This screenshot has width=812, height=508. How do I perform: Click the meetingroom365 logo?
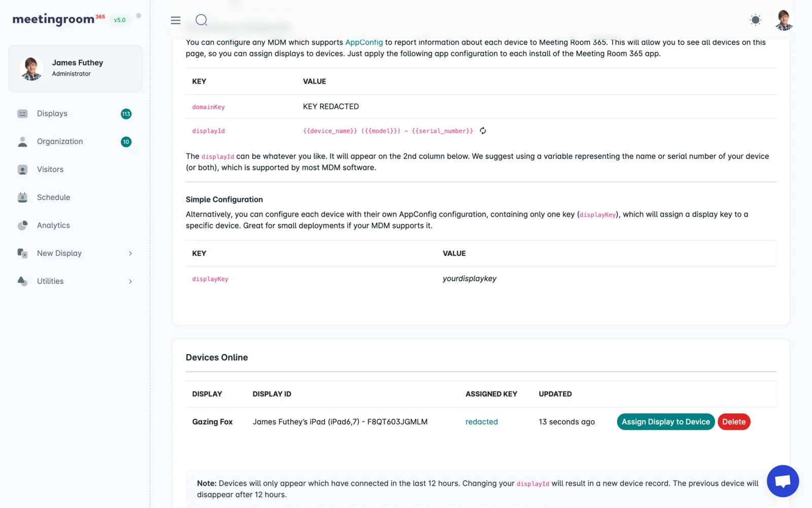58,19
